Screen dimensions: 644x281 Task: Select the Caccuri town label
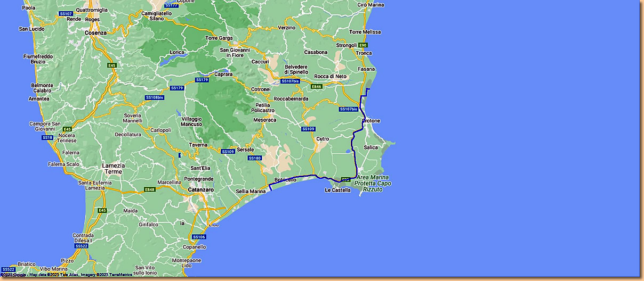tap(260, 62)
